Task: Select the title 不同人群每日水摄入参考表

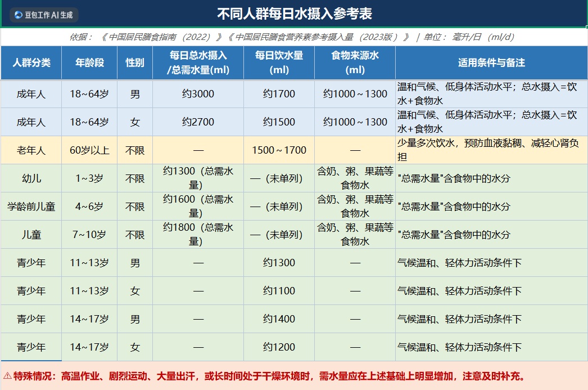Action: pos(295,14)
